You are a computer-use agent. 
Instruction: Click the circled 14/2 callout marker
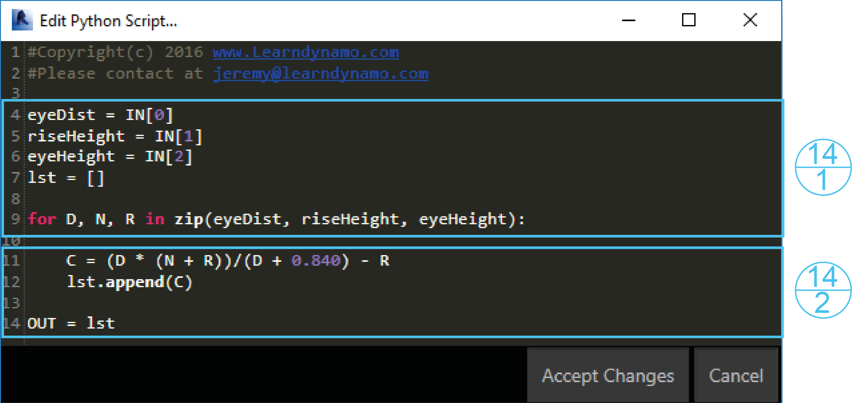tap(823, 290)
